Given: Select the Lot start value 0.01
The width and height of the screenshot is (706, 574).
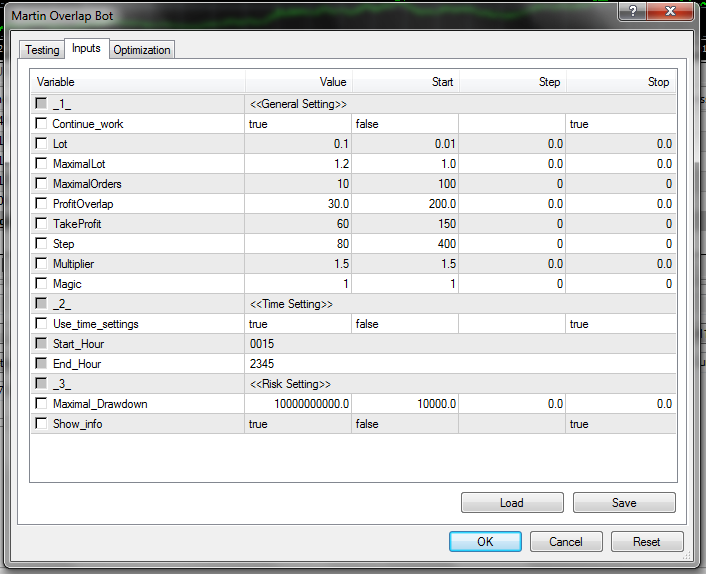Looking at the screenshot, I should (x=405, y=144).
